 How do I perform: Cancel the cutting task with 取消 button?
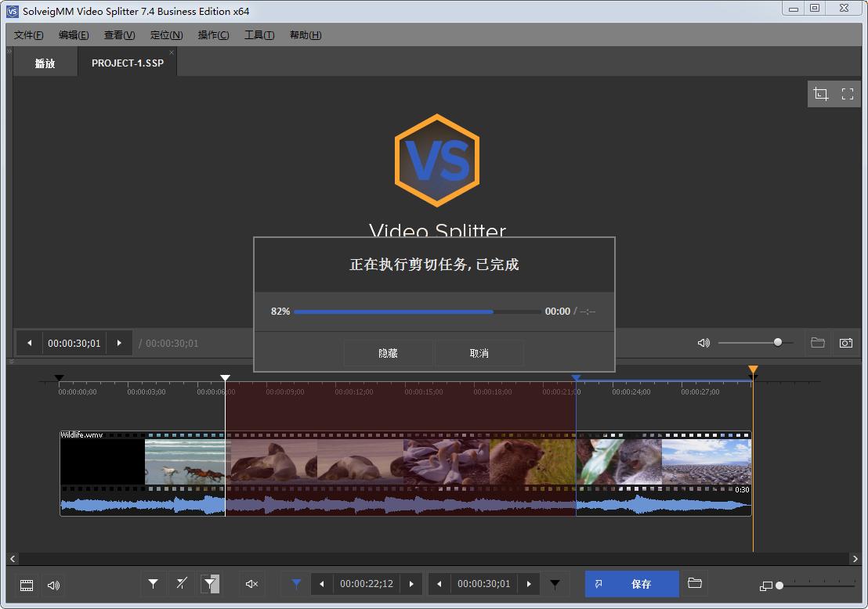click(479, 353)
